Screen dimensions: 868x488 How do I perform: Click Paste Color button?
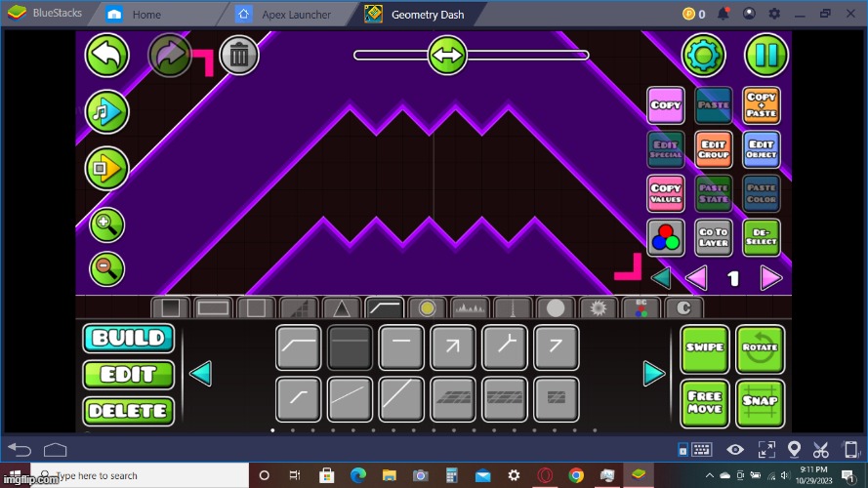pos(762,193)
